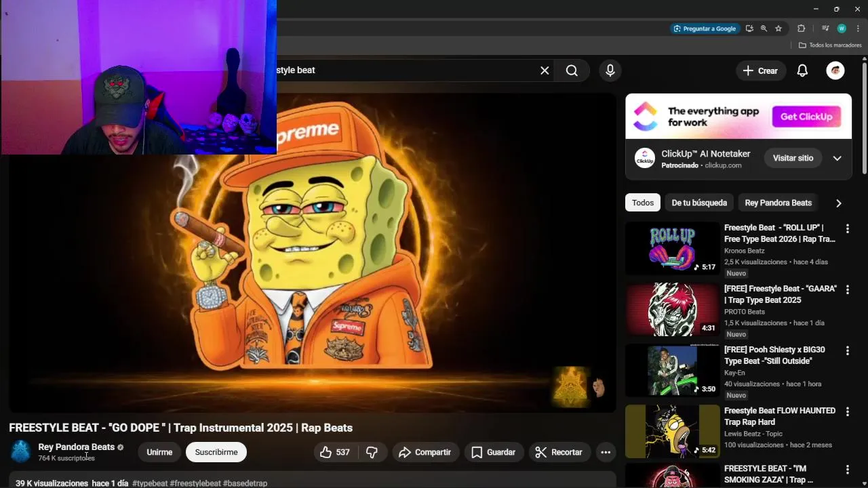This screenshot has width=868, height=488.
Task: Select the Todos filter chip
Action: 643,203
